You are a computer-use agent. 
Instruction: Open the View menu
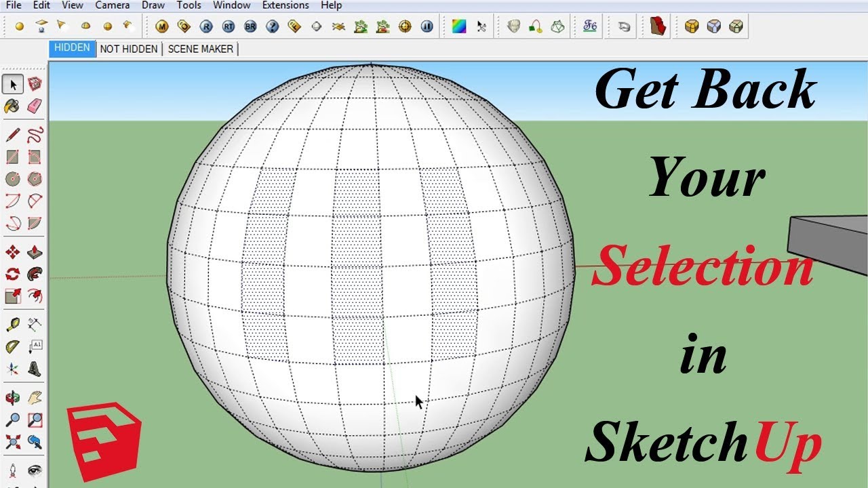tap(73, 5)
